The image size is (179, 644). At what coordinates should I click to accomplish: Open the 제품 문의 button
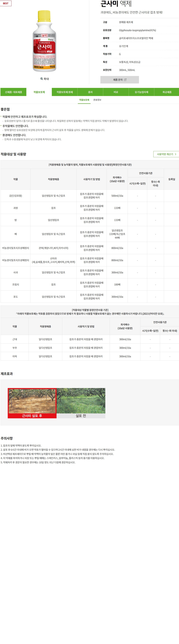120,80
